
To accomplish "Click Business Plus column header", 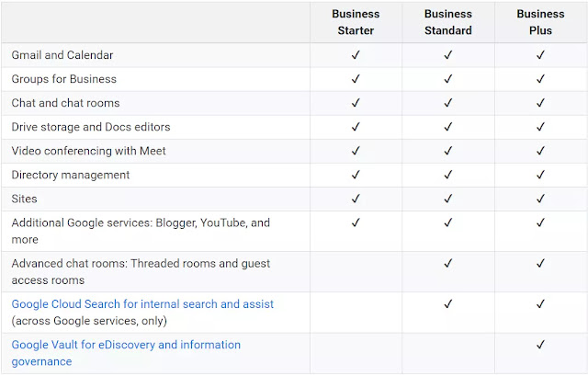I will (x=540, y=22).
